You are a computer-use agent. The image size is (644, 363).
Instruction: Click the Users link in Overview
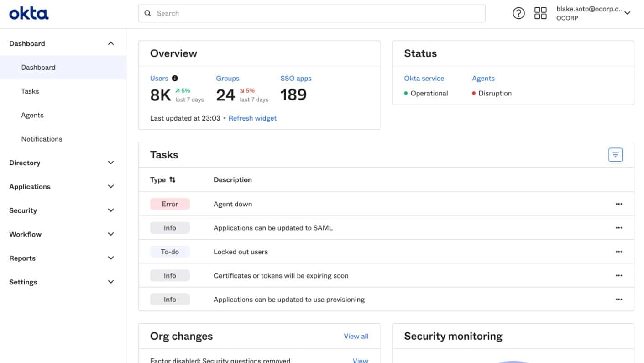click(x=159, y=78)
